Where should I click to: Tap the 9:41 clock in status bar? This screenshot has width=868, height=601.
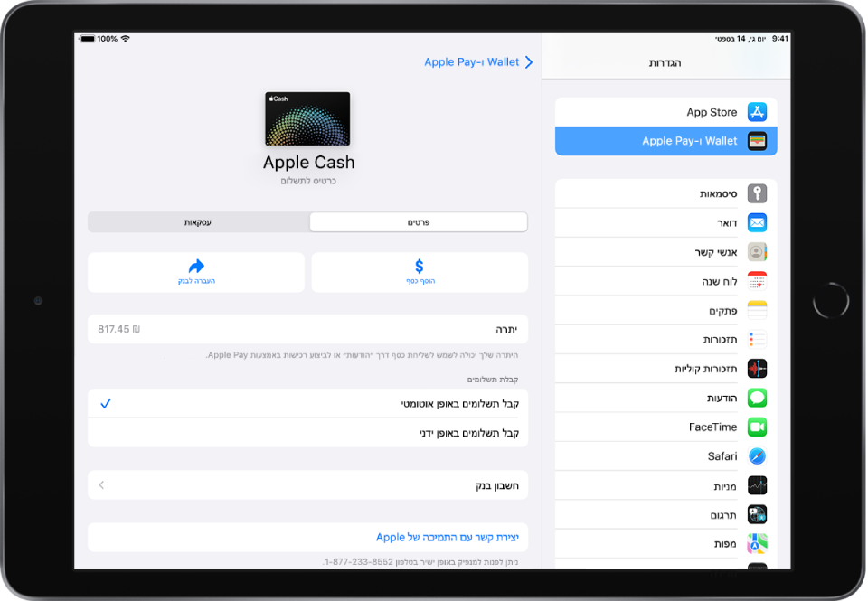[x=780, y=39]
